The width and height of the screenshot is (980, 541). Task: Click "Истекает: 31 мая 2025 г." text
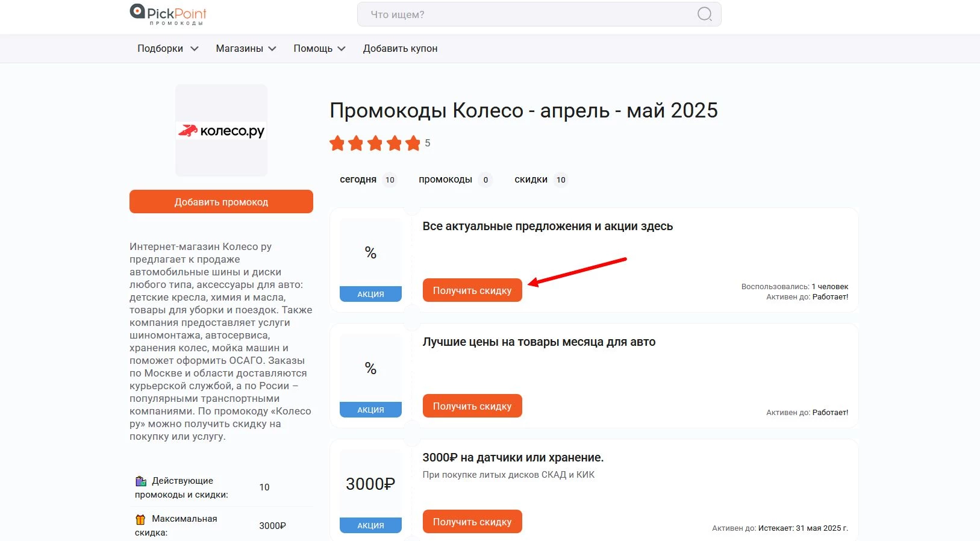pyautogui.click(x=803, y=528)
